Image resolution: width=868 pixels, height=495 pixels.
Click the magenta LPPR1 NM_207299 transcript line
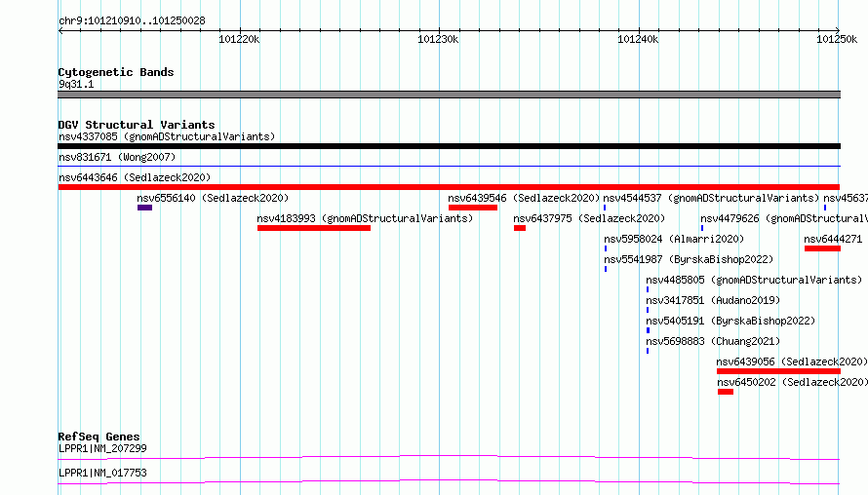coord(449,457)
